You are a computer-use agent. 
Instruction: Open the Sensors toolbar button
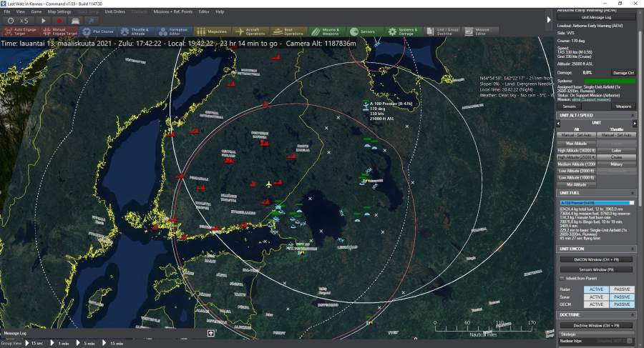(364, 31)
